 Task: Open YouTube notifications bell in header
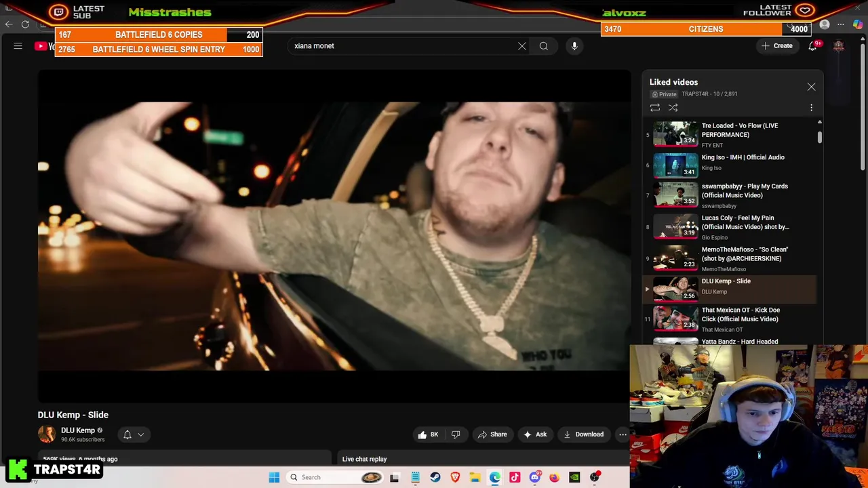point(812,46)
